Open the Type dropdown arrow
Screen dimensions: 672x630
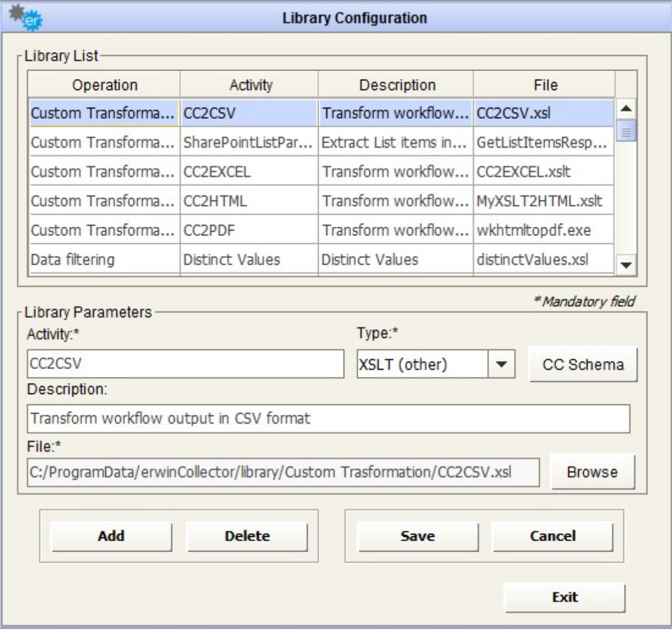point(502,364)
